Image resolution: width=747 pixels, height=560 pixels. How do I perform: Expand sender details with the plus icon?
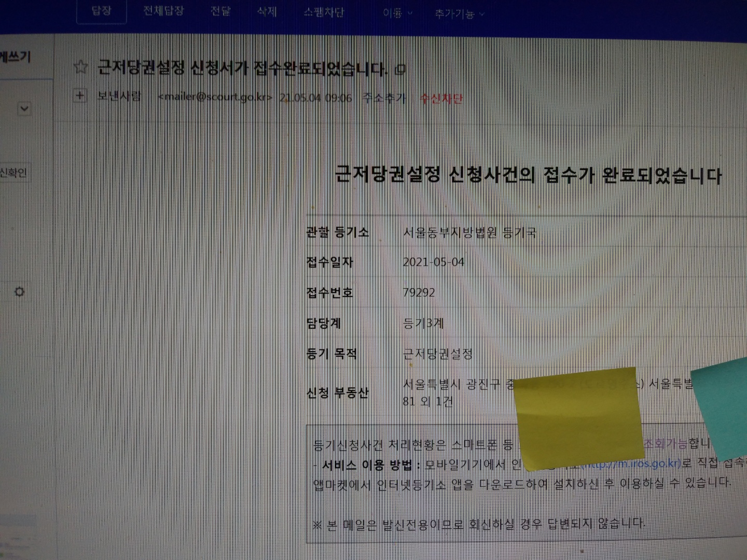pyautogui.click(x=80, y=95)
